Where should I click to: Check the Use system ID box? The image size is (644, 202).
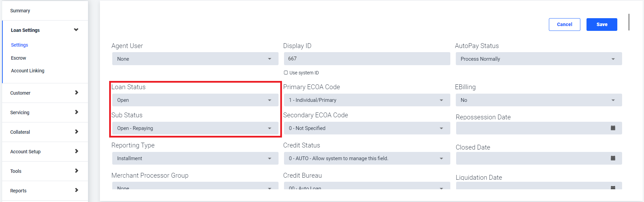point(286,73)
